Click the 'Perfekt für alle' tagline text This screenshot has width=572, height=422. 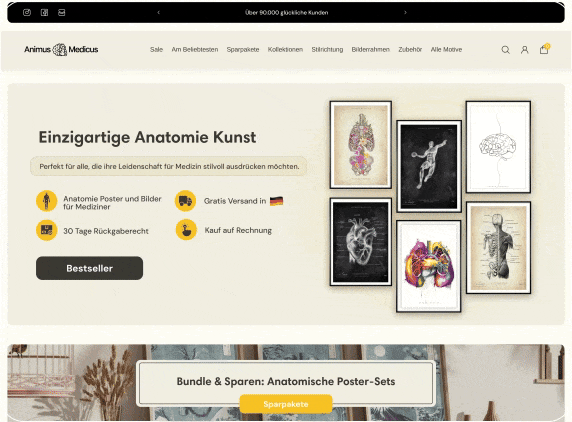click(169, 166)
